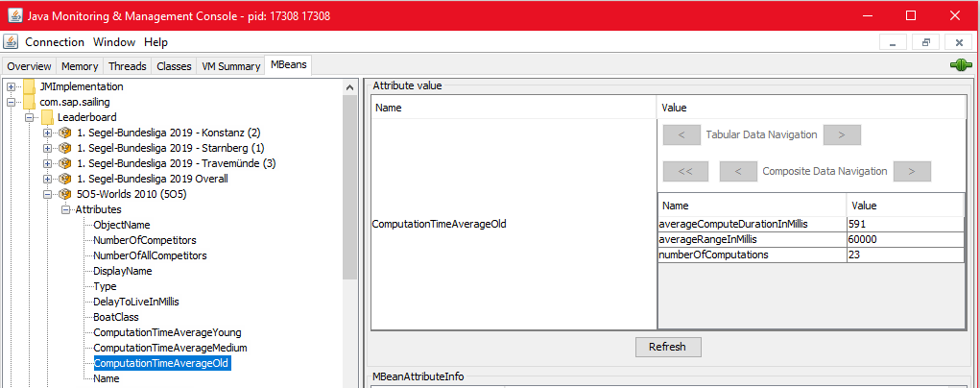Expand the Travemünde (3) leaderboard node
Image resolution: width=980 pixels, height=388 pixels.
pos(47,163)
